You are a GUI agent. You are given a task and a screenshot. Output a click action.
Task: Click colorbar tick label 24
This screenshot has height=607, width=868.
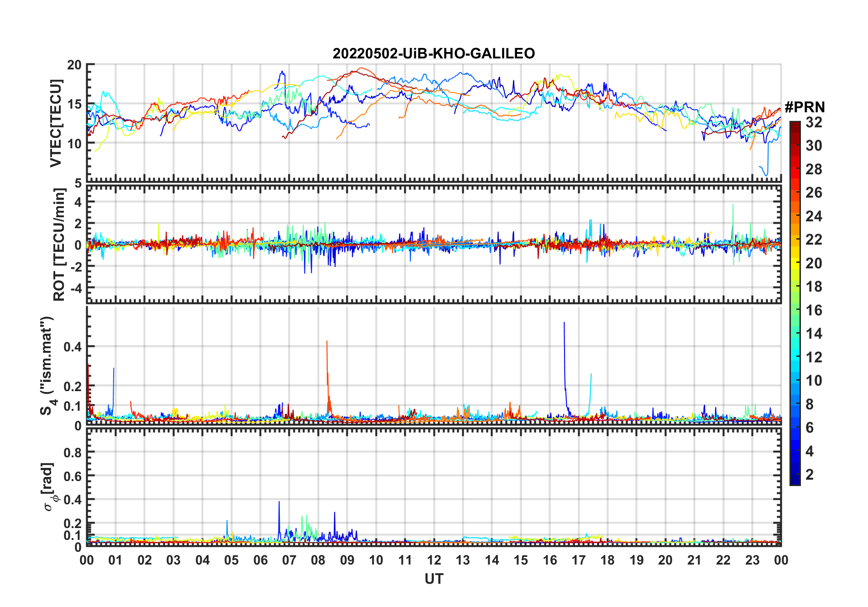(x=814, y=216)
